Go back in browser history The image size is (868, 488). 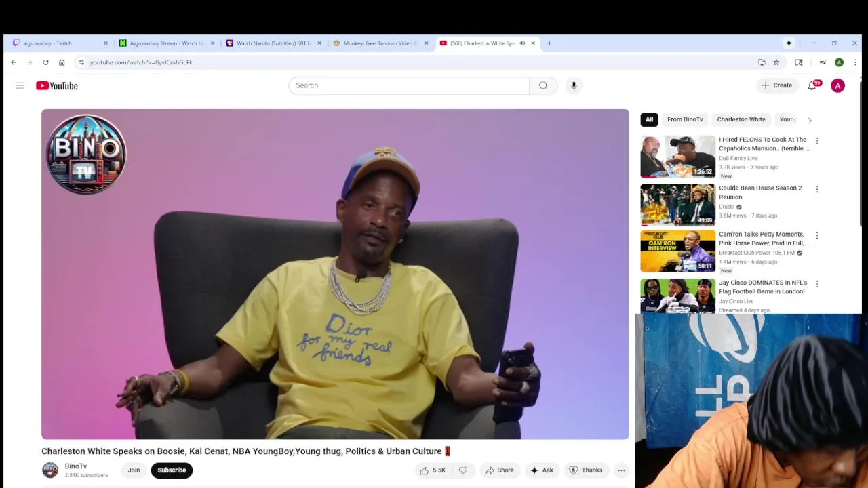14,62
